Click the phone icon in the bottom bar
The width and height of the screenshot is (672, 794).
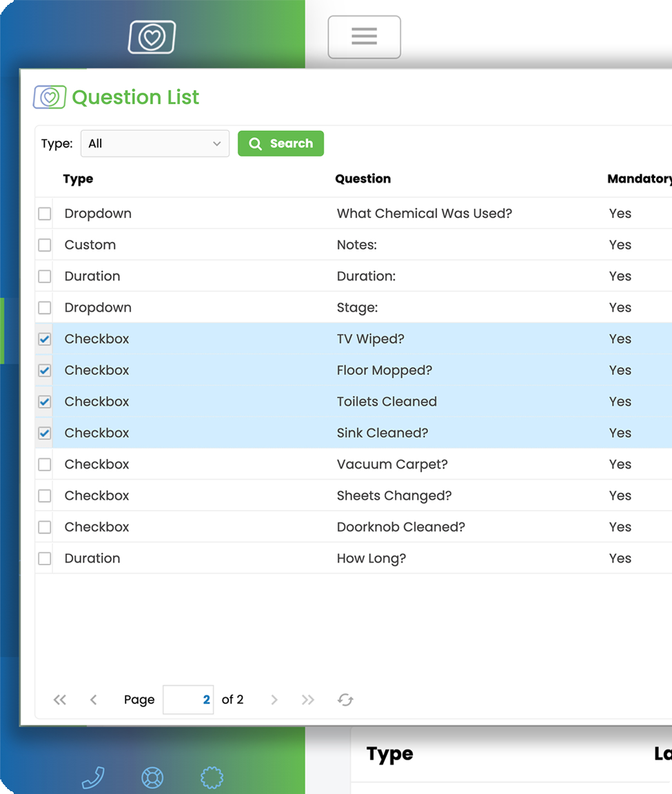pyautogui.click(x=93, y=777)
